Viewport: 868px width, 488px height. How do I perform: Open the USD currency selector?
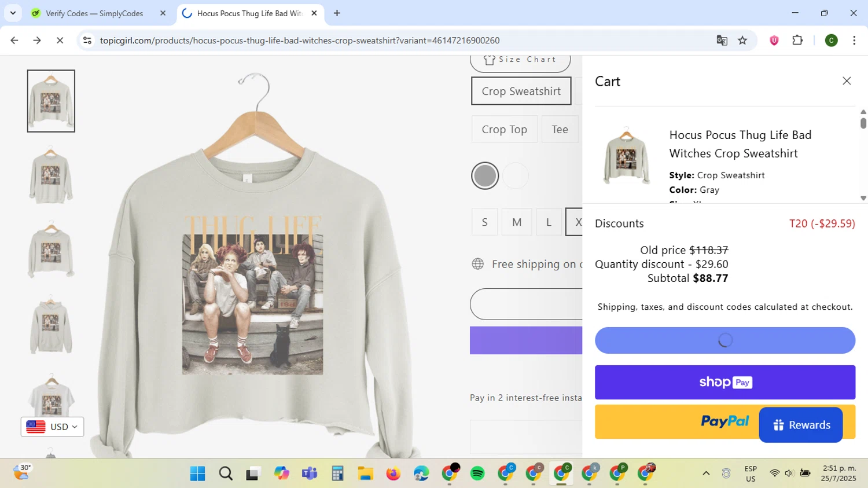click(53, 427)
